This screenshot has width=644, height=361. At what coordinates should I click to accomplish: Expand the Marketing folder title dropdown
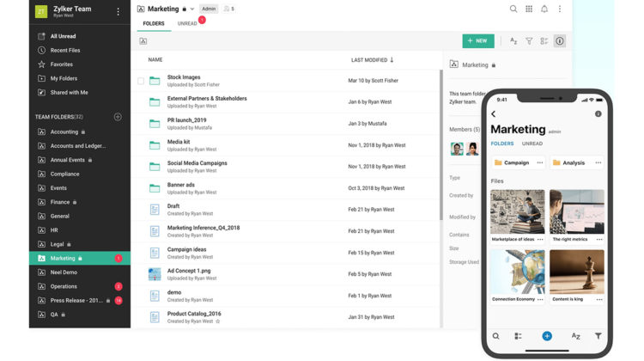tap(192, 9)
